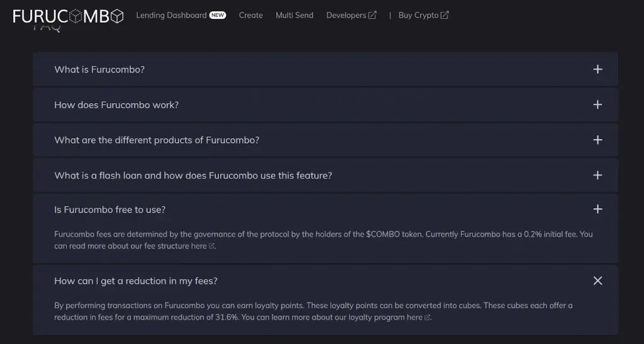Viewport: 644px width, 344px height.
Task: Click the external-link icon next to Buy Crypto
Action: [445, 15]
